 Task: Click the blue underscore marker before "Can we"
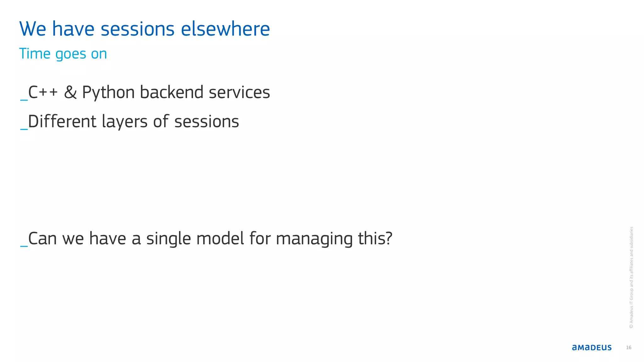coord(24,246)
